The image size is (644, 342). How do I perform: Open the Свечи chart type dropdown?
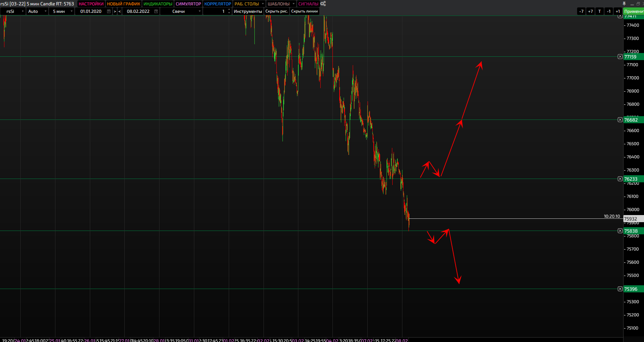181,11
